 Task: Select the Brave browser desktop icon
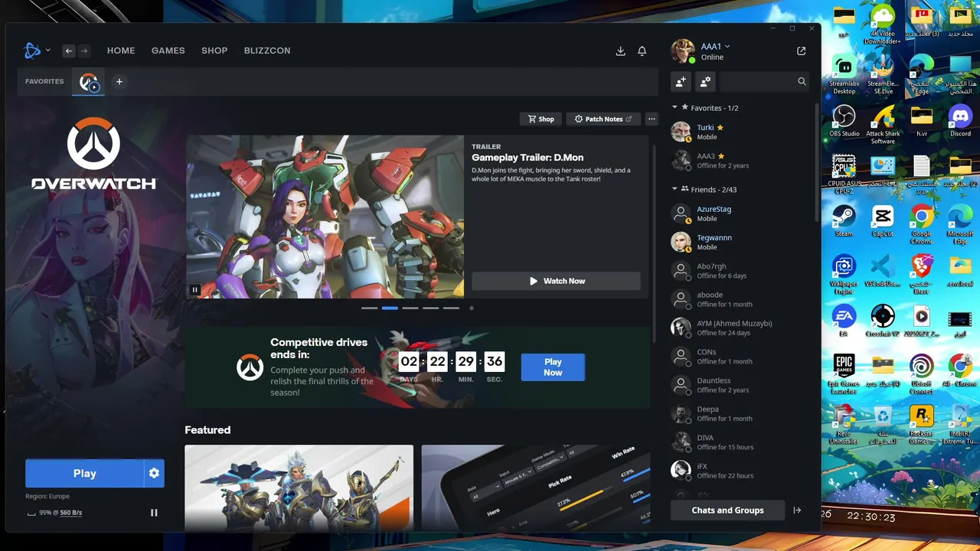point(922,274)
